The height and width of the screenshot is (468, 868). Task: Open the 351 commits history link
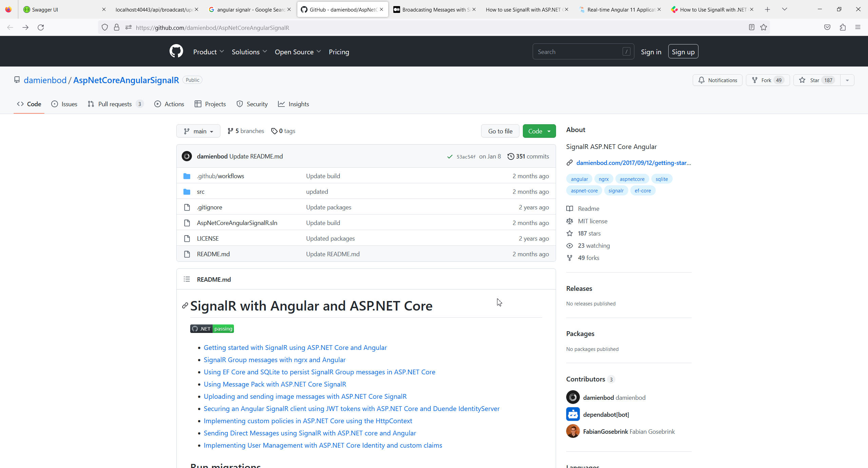tap(528, 156)
